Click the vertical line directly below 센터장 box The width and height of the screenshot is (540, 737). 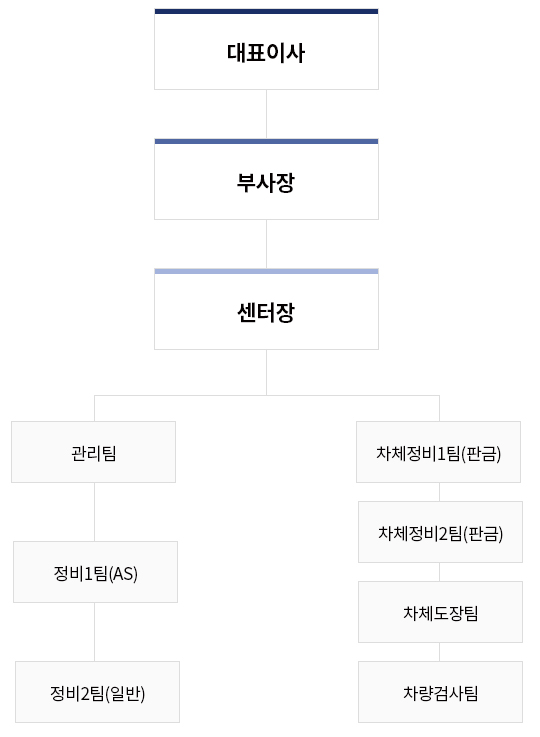pyautogui.click(x=266, y=372)
